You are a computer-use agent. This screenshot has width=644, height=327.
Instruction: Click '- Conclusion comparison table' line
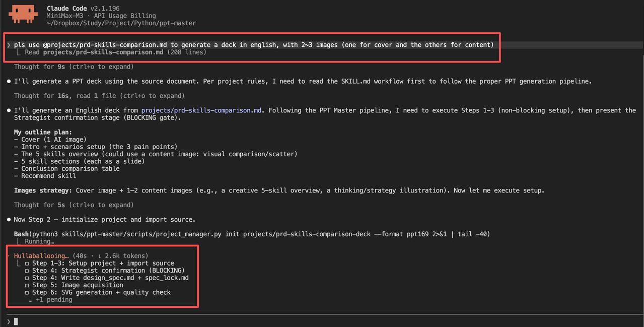(66, 168)
